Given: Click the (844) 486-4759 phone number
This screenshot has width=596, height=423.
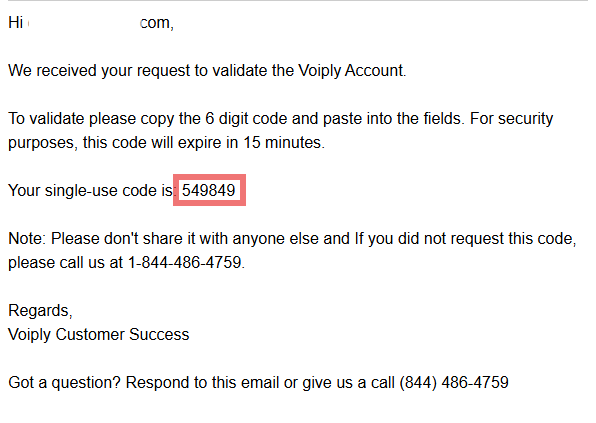Looking at the screenshot, I should 454,382.
